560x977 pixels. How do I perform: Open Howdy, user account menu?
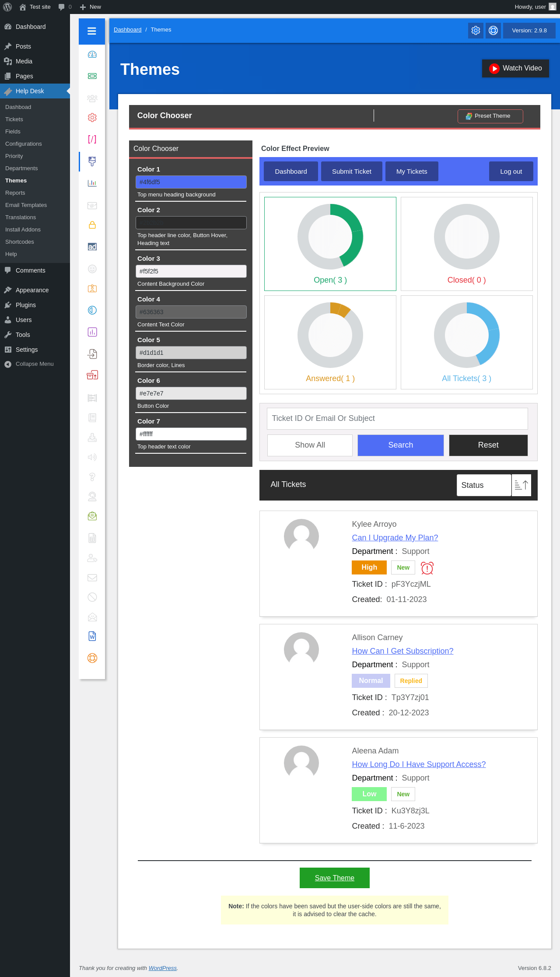click(535, 7)
